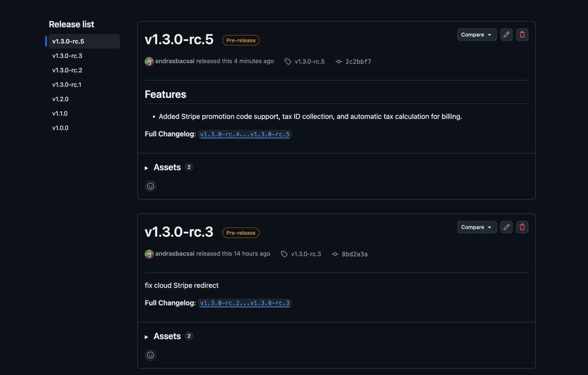Open Compare dropdown for v1.3.0-rc.5

pyautogui.click(x=477, y=35)
